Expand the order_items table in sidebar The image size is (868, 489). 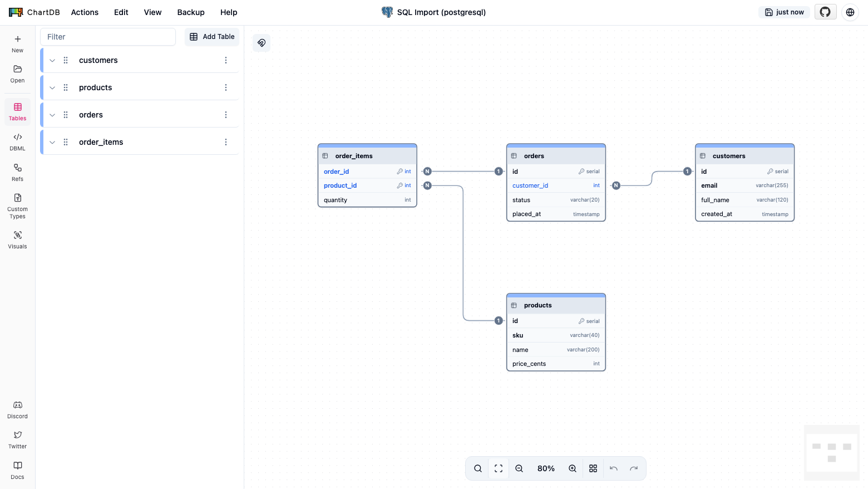click(x=52, y=142)
